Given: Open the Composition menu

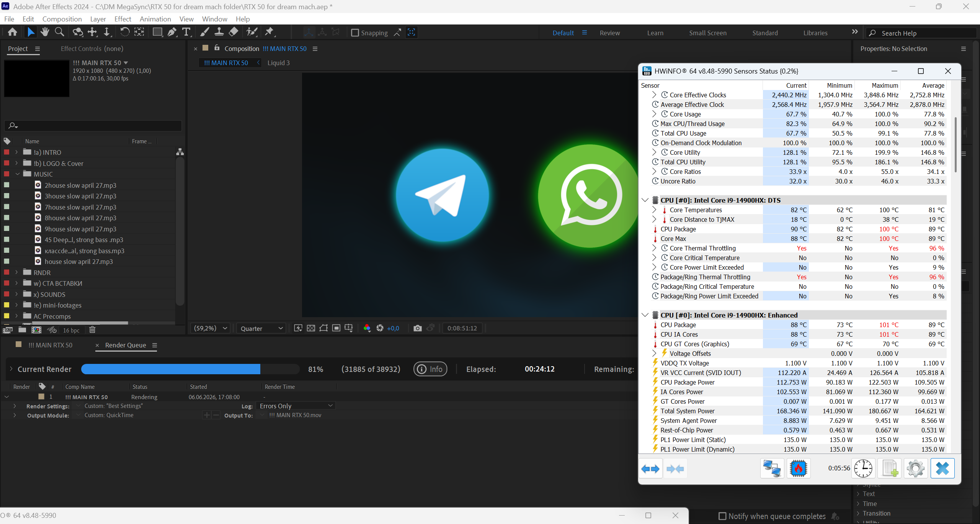Looking at the screenshot, I should click(62, 19).
